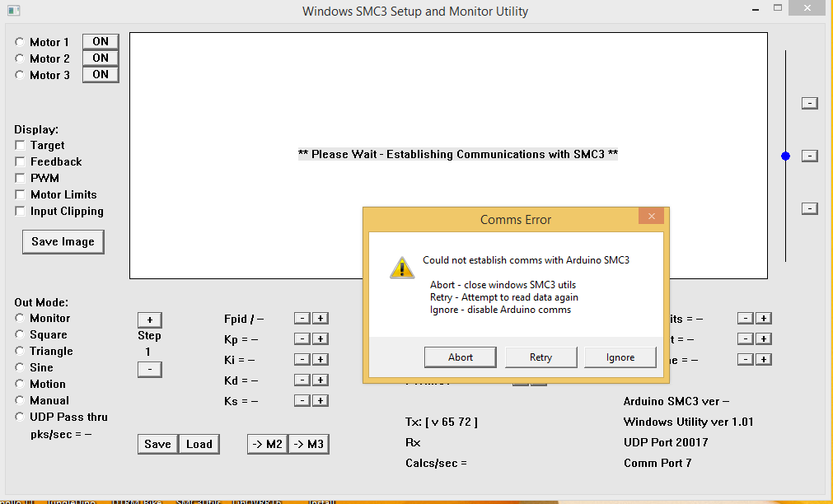Check the PWM display option

21,178
